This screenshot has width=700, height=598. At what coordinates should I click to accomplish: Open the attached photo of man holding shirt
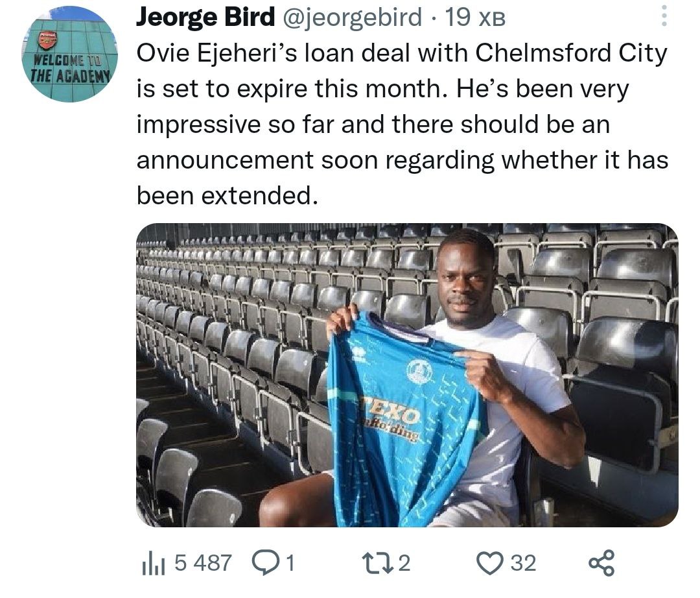(x=407, y=375)
